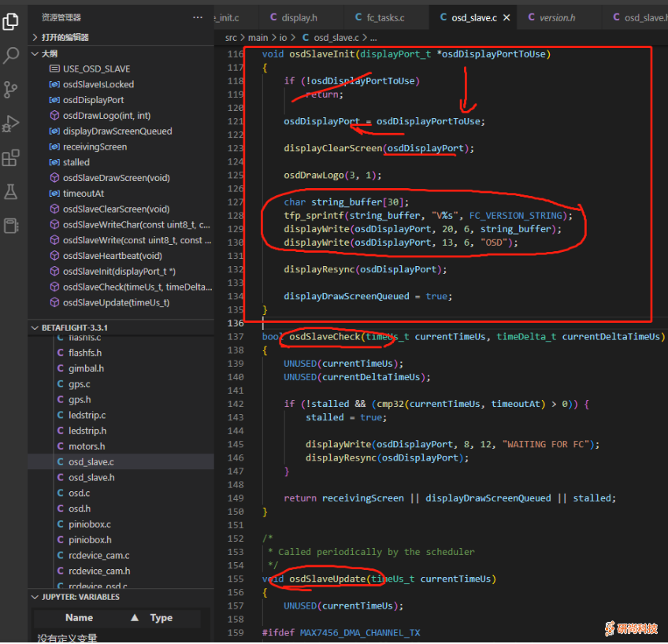
Task: Open osd_slave.h in the file tree
Action: pyautogui.click(x=91, y=477)
